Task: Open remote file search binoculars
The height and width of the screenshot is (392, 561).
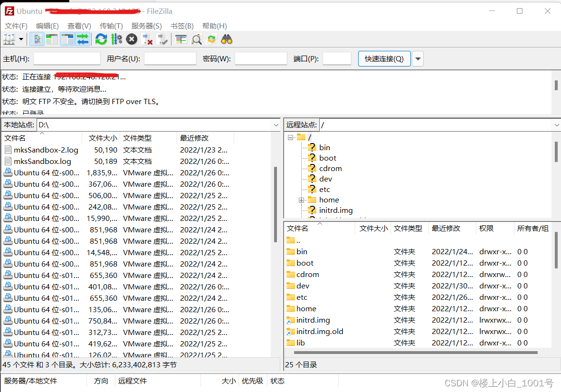Action: click(227, 39)
